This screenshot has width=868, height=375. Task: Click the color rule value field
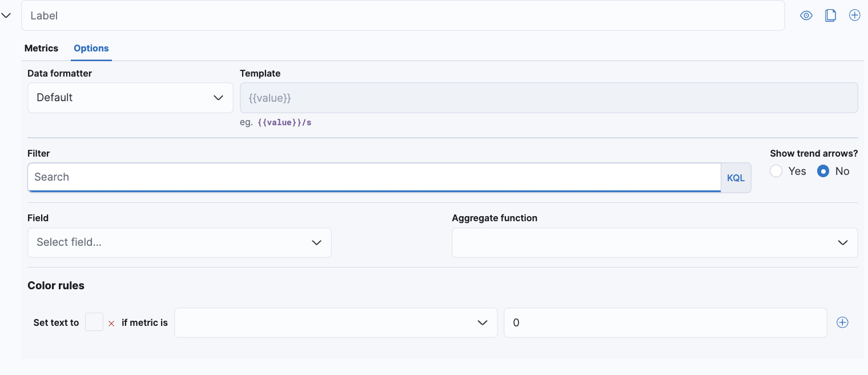point(665,322)
